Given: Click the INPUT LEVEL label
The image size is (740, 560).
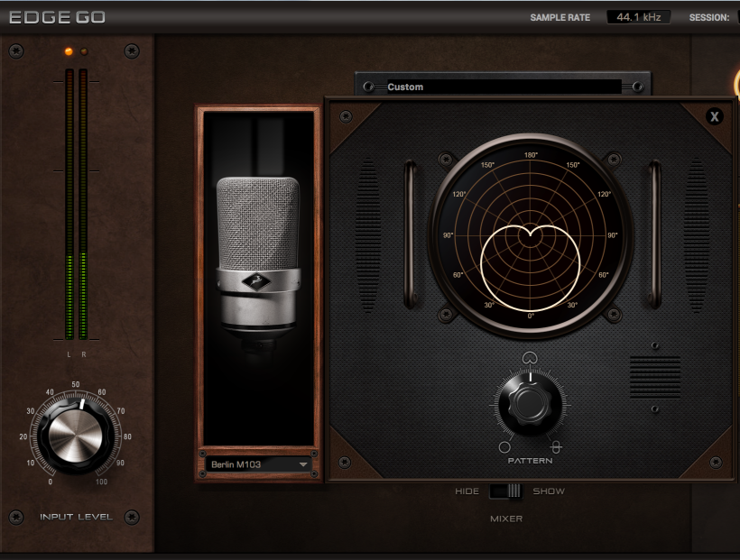Looking at the screenshot, I should [x=76, y=517].
